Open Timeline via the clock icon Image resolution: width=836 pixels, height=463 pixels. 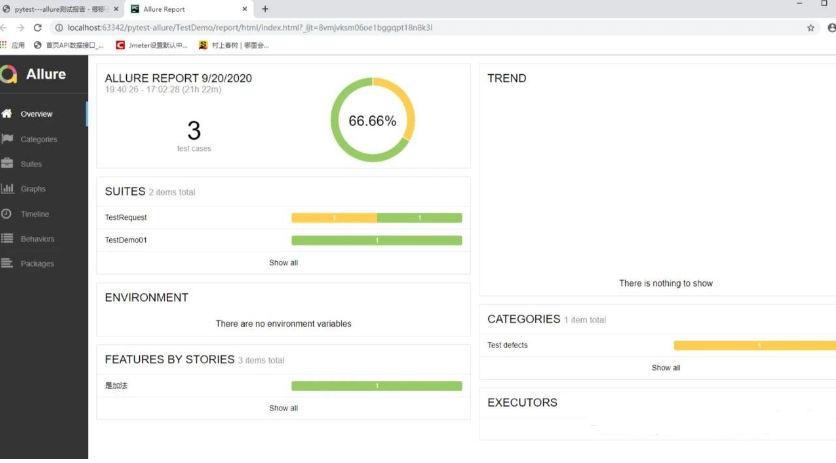pos(6,213)
